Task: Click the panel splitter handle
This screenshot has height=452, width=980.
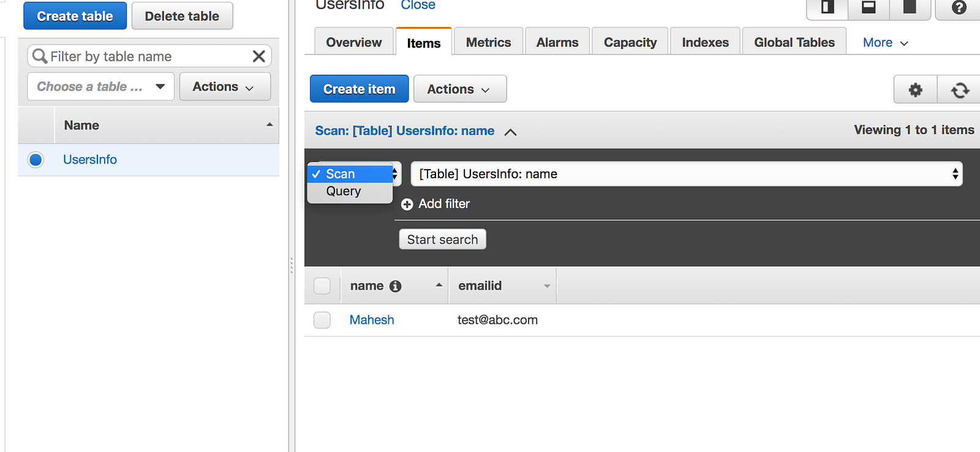Action: click(x=292, y=265)
